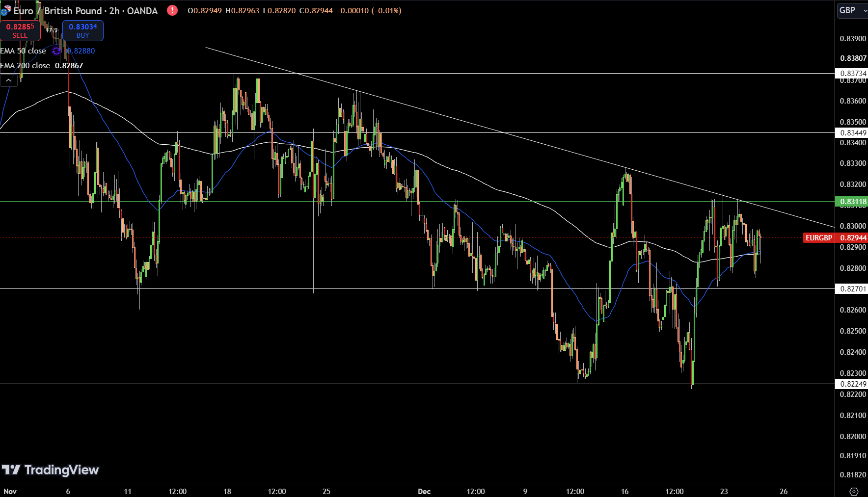Viewport: 868px width, 497px height.
Task: Open chart settings gear icon
Action: click(x=854, y=491)
